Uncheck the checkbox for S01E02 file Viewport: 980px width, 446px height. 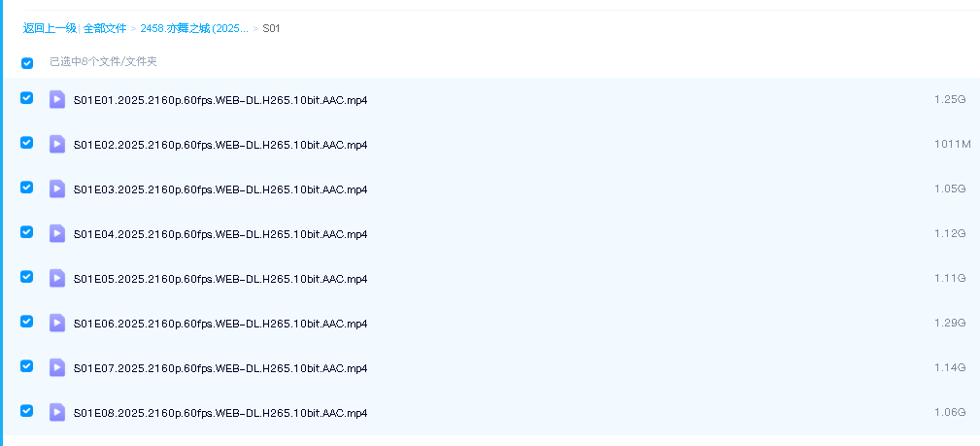point(27,143)
